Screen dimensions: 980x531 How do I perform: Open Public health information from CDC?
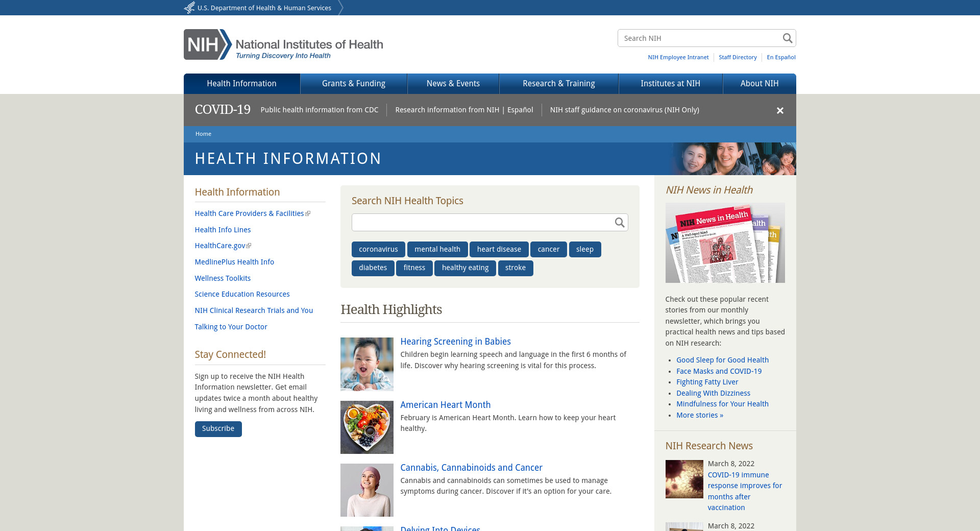[320, 110]
